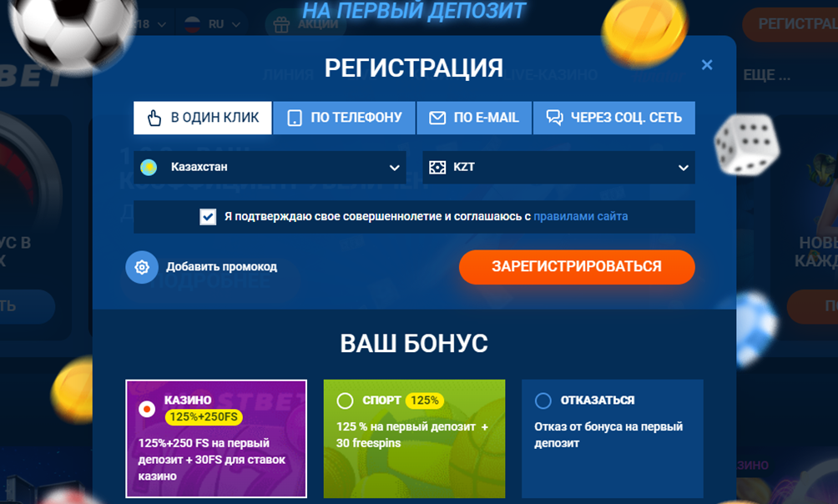Click the chat bubbles icon on social tab

pyautogui.click(x=555, y=118)
